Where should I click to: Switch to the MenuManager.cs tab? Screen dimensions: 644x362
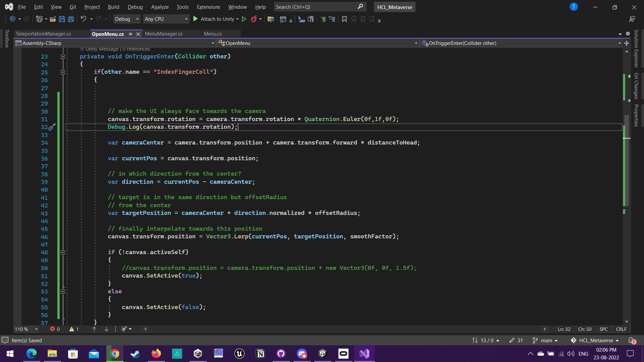pyautogui.click(x=163, y=34)
